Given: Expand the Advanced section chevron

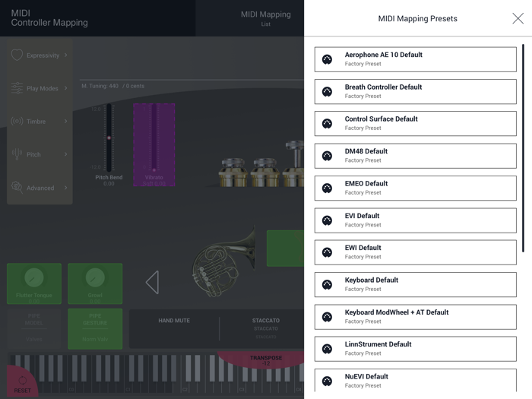Looking at the screenshot, I should coord(66,188).
